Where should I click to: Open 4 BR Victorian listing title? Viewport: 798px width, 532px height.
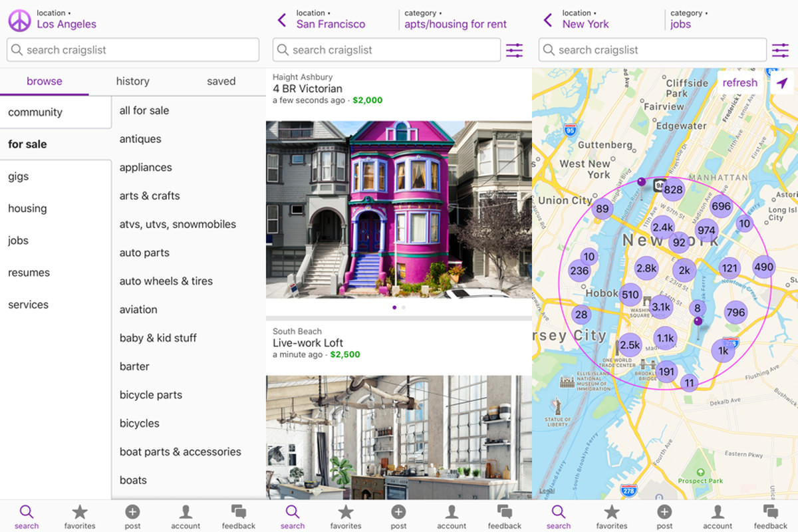307,88
